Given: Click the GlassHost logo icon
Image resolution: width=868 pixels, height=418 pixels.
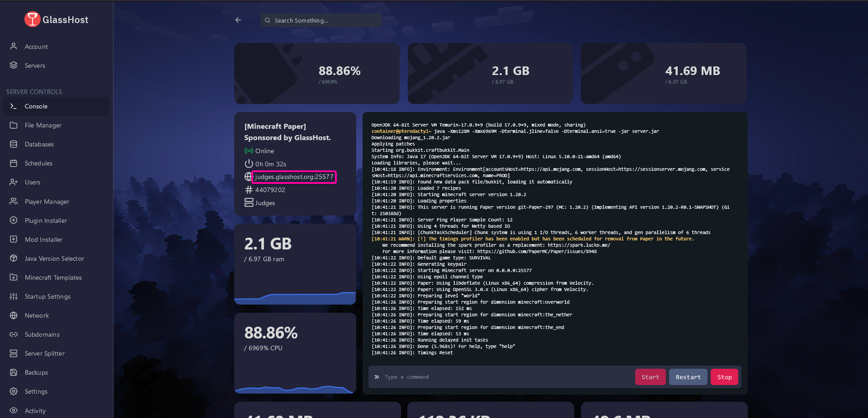Looking at the screenshot, I should [x=32, y=19].
